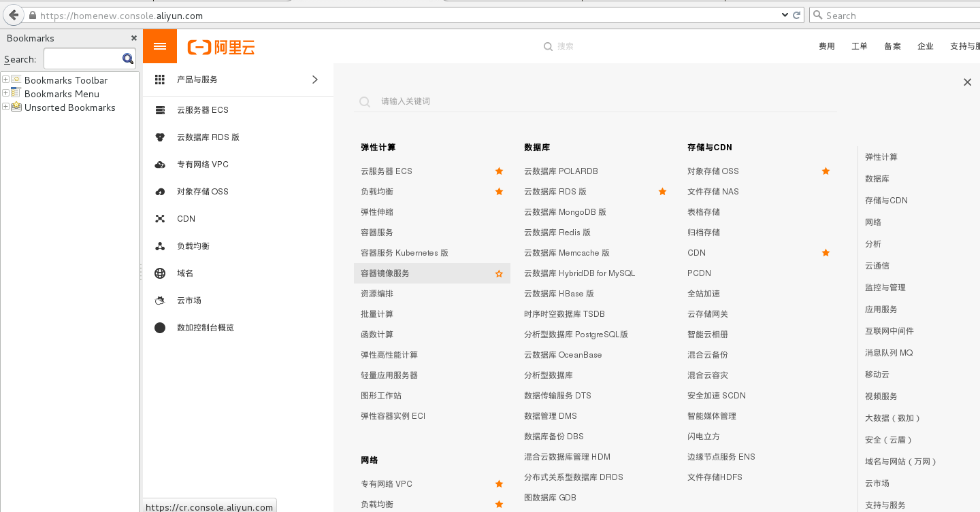Screen dimensions: 980x512
Task: Open 弹性容器实例 ECI link
Action: [x=393, y=416]
